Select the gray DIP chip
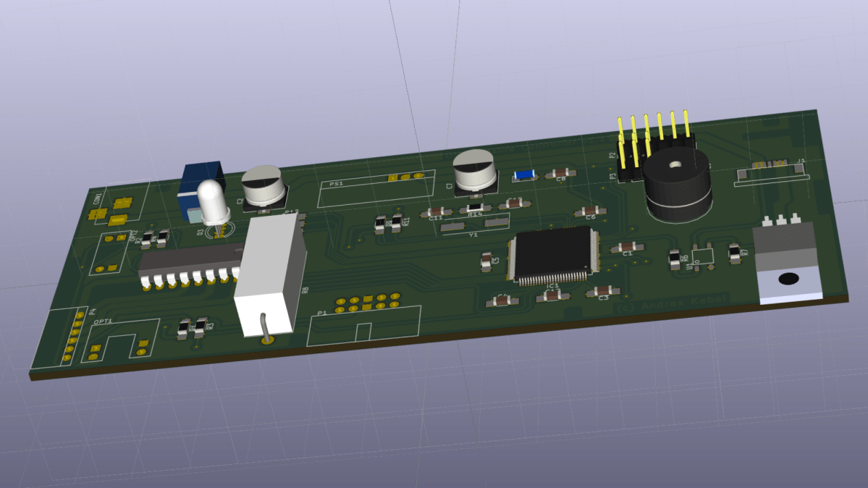The width and height of the screenshot is (868, 488). (x=190, y=262)
